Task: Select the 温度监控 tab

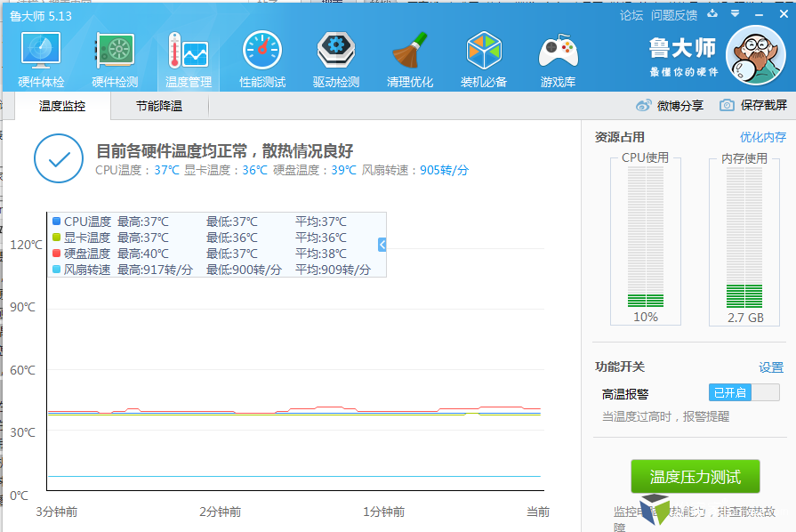Action: pos(62,106)
